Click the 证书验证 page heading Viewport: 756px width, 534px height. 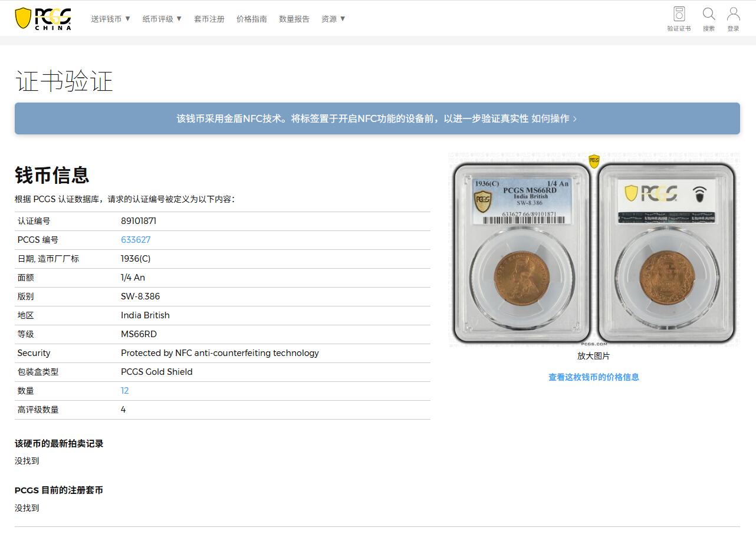[x=64, y=81]
